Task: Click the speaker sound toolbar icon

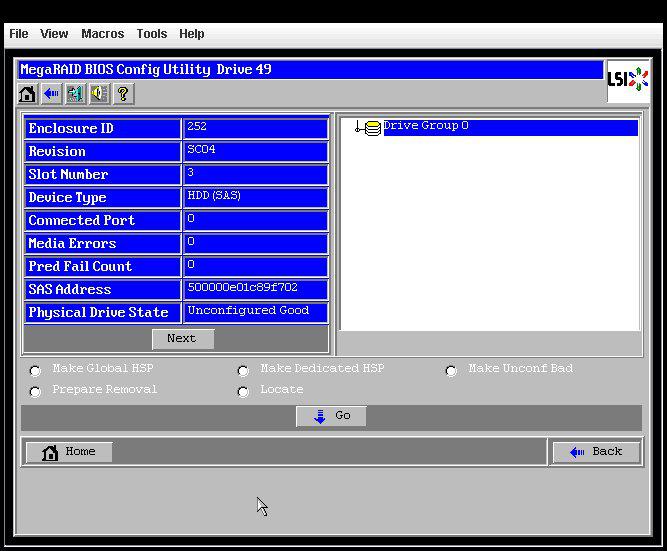Action: pos(99,94)
